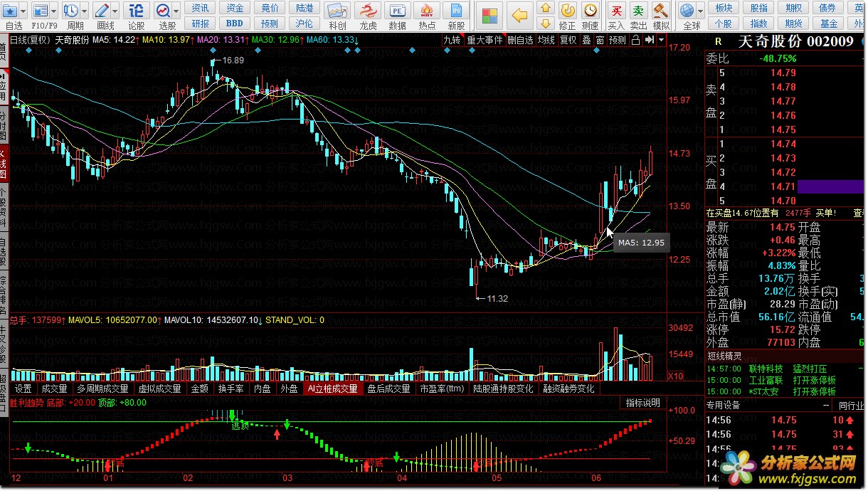Select the 虚拟成交量 indicator tab
The width and height of the screenshot is (868, 491).
click(x=159, y=389)
